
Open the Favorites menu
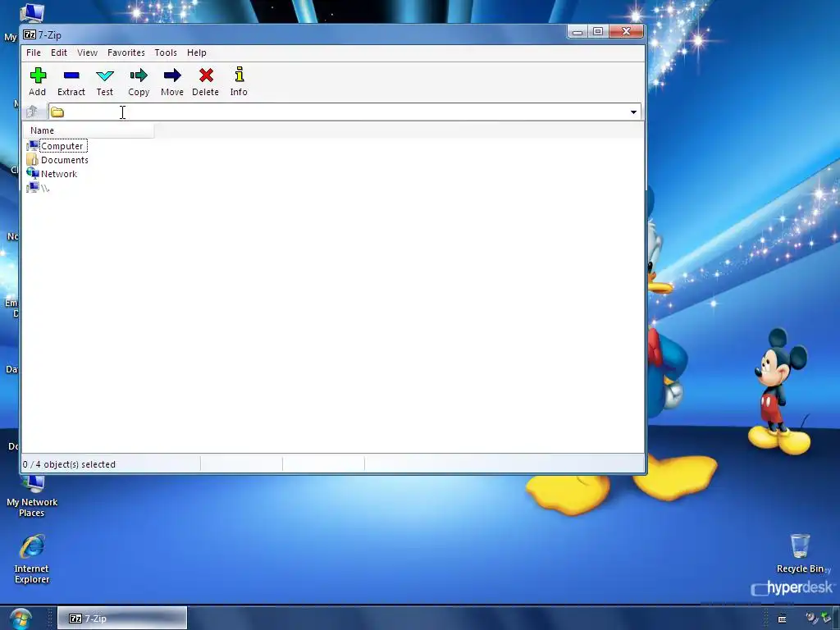[126, 52]
